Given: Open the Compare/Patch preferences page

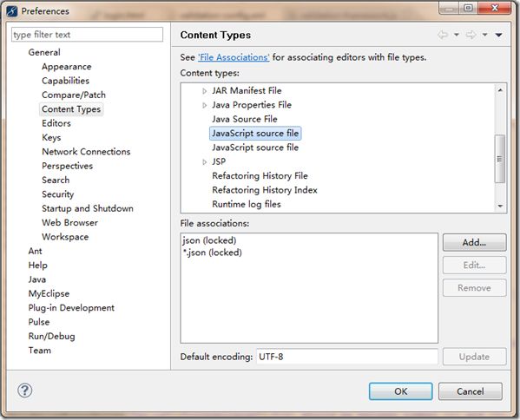Looking at the screenshot, I should click(x=74, y=95).
